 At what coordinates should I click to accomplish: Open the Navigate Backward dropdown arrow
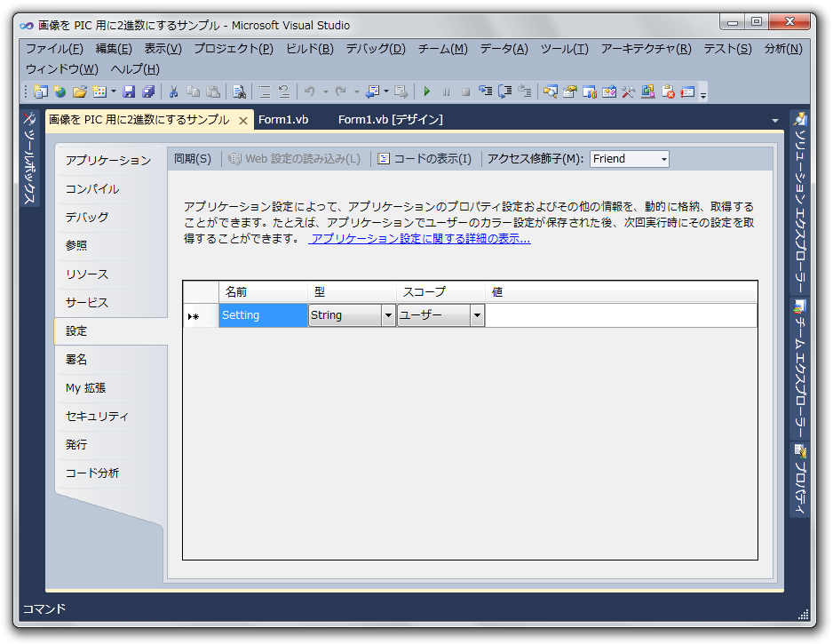click(386, 91)
